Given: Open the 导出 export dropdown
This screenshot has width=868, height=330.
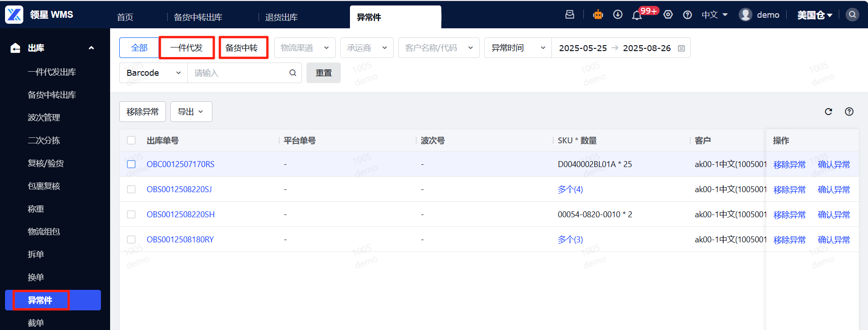Looking at the screenshot, I should tap(191, 111).
